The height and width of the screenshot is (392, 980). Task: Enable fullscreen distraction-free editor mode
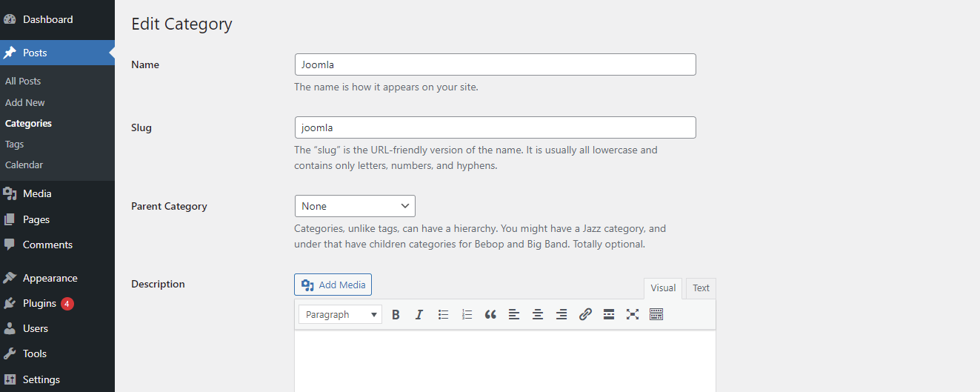coord(633,314)
